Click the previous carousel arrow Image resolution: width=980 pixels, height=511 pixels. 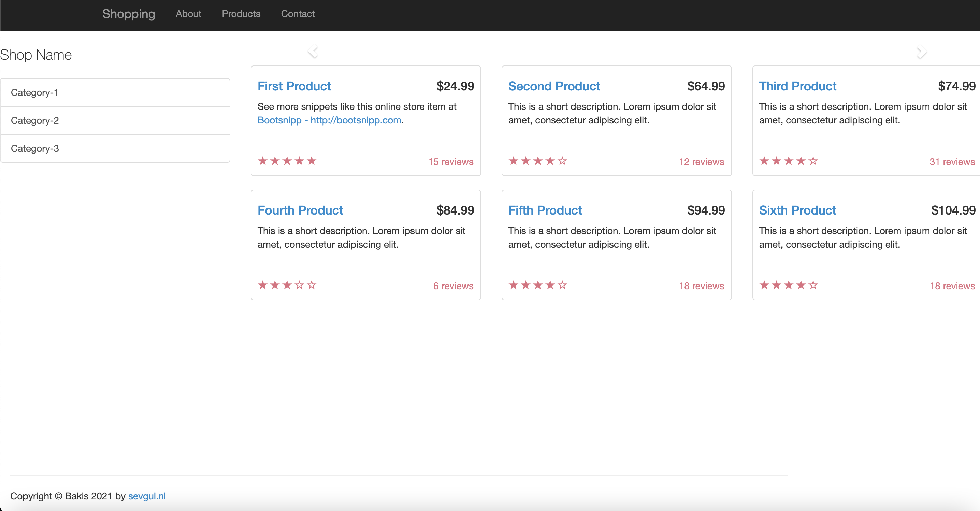[313, 51]
